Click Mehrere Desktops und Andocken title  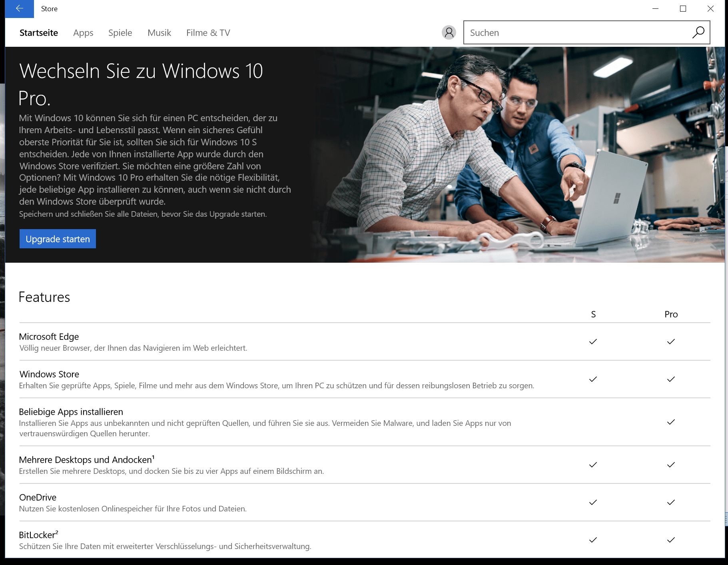87,460
